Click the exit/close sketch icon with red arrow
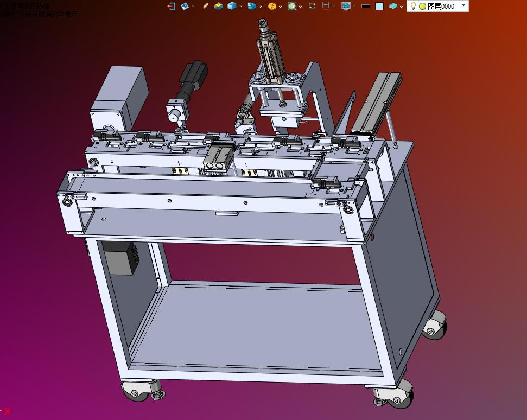 click(172, 6)
